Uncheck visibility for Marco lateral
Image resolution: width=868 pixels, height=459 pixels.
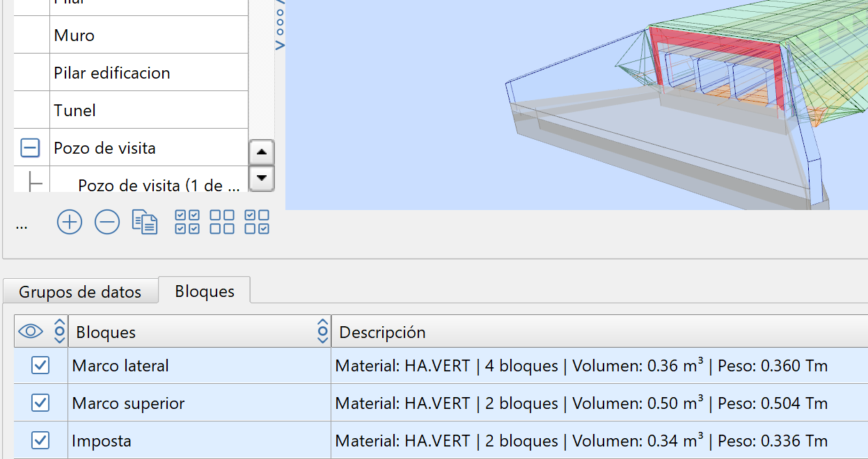(40, 365)
